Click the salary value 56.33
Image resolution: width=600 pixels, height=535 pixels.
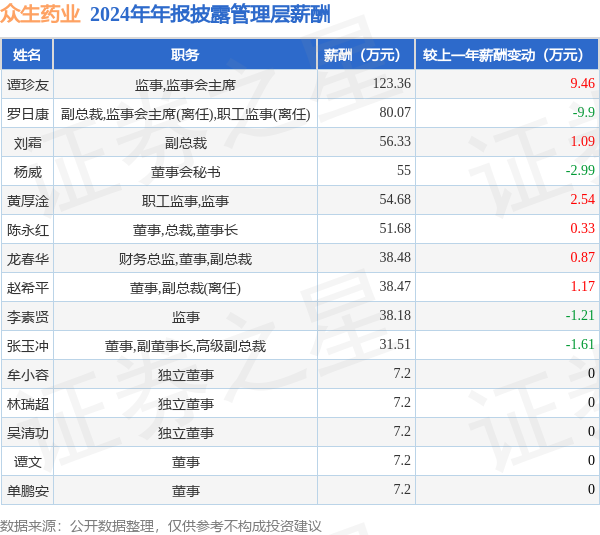coord(395,141)
